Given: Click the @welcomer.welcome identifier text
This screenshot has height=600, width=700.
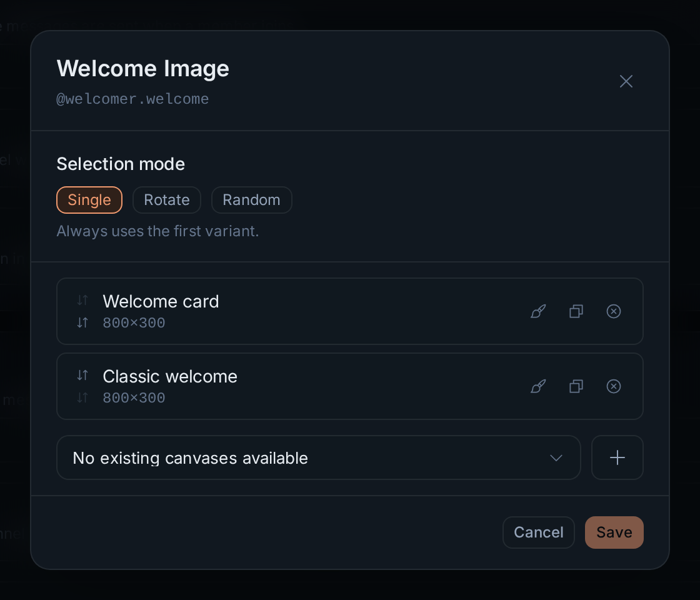Looking at the screenshot, I should pyautogui.click(x=132, y=99).
